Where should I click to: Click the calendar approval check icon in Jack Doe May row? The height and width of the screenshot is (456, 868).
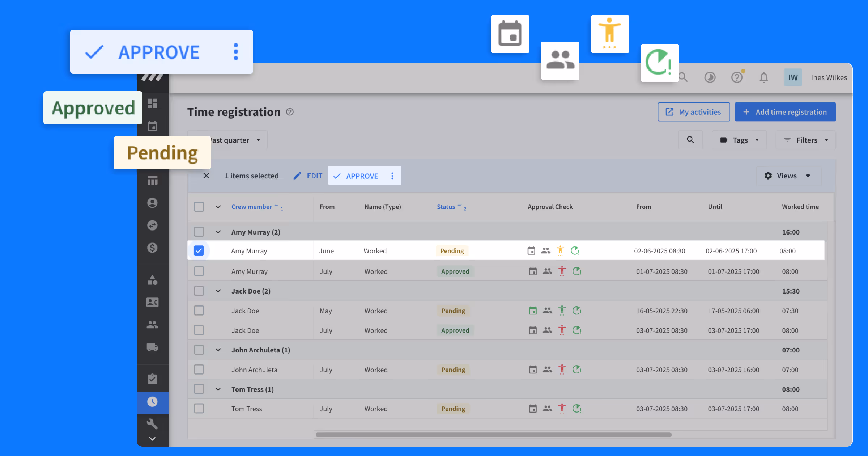pos(533,311)
